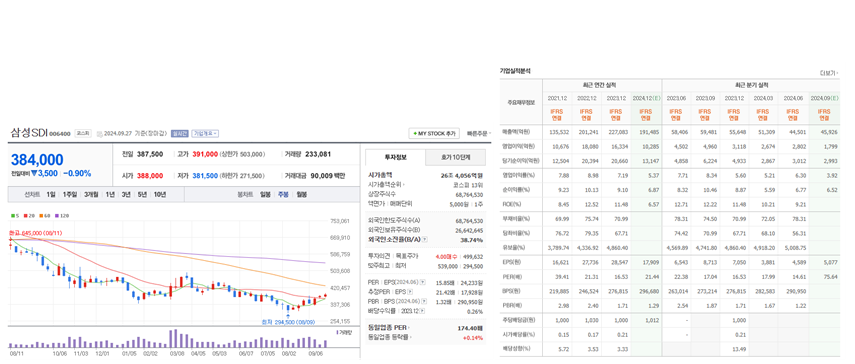Click the 13.49 배당성향 cell
The width and height of the screenshot is (855, 364).
(739, 348)
